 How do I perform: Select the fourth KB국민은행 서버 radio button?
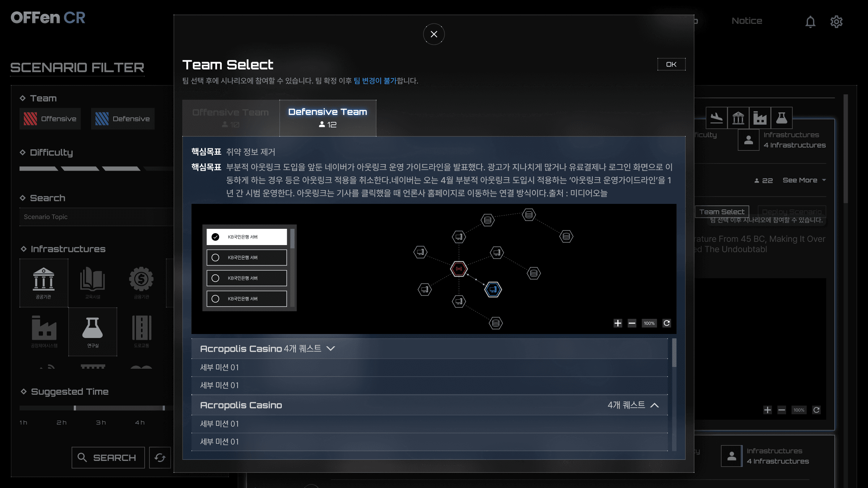pyautogui.click(x=216, y=298)
